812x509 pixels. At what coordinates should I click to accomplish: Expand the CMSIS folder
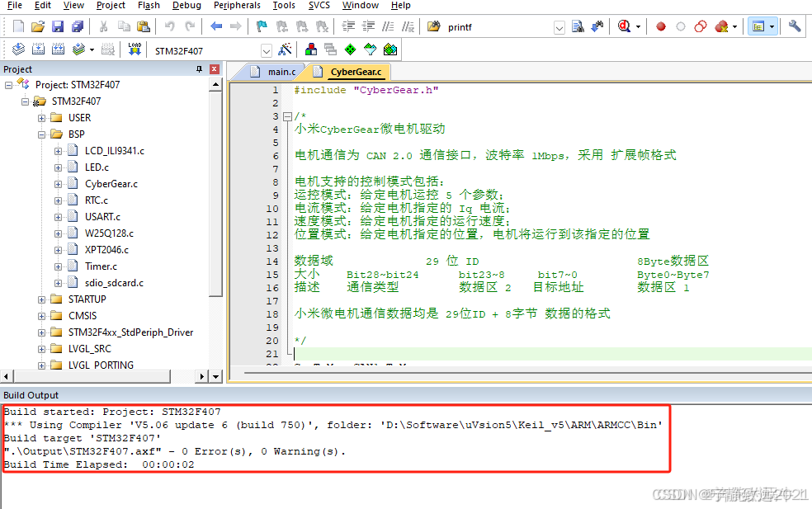41,317
